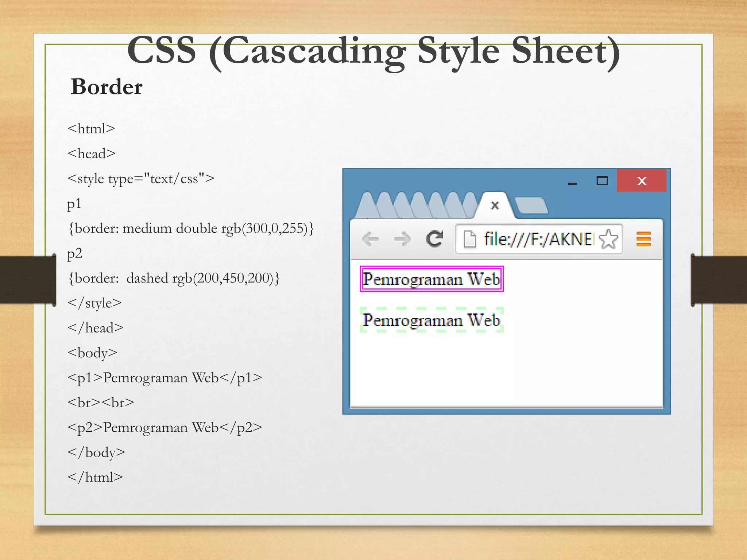Click the <p1>Pemrograman Web</p1> code line
Screen dimensions: 747x560
(x=165, y=378)
